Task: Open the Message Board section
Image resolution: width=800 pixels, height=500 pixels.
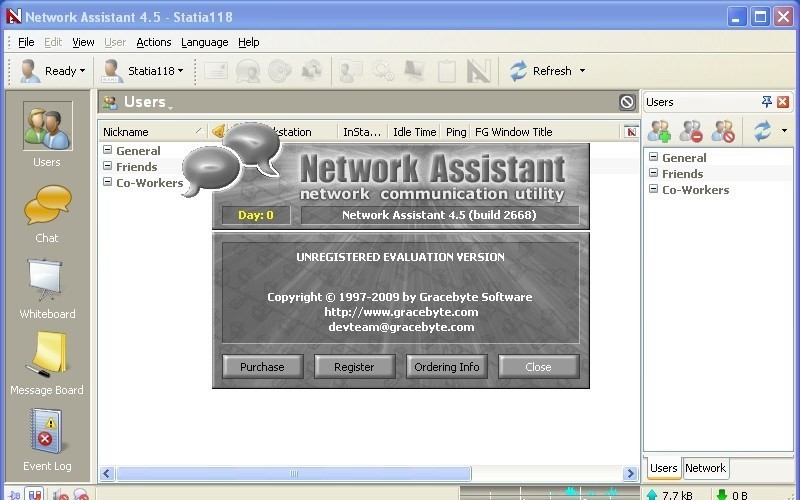Action: (x=47, y=363)
